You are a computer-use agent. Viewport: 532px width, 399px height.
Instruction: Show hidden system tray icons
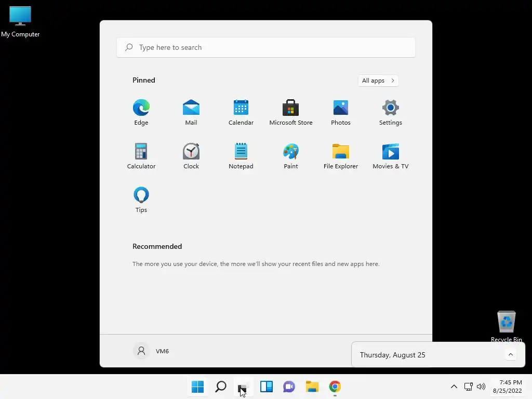[x=454, y=387]
